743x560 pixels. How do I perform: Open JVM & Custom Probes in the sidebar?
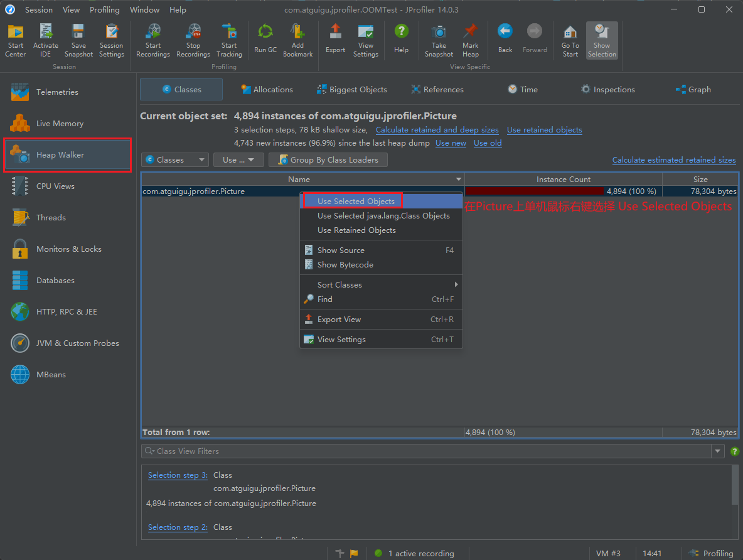pos(68,343)
